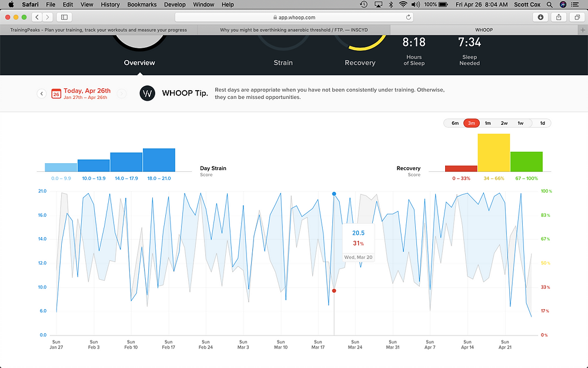Show Safari downloads
This screenshot has height=368, width=588.
540,17
